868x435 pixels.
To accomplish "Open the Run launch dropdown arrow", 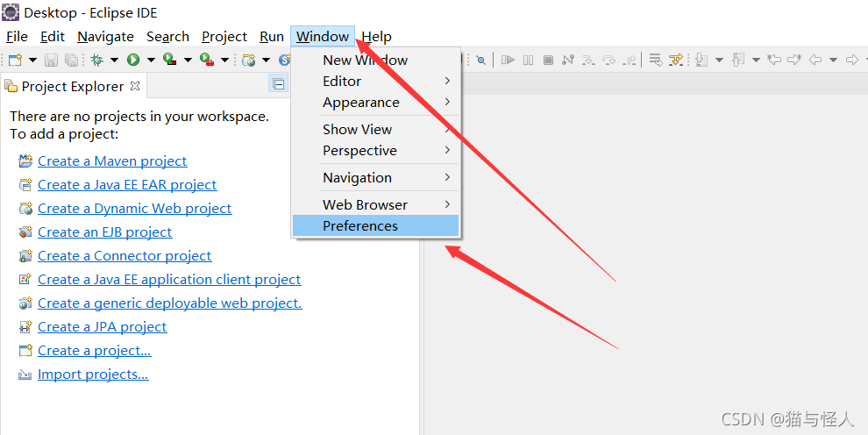I will point(151,60).
